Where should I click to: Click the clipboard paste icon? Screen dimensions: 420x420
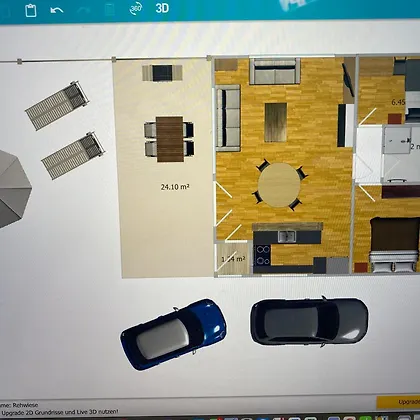(31, 10)
